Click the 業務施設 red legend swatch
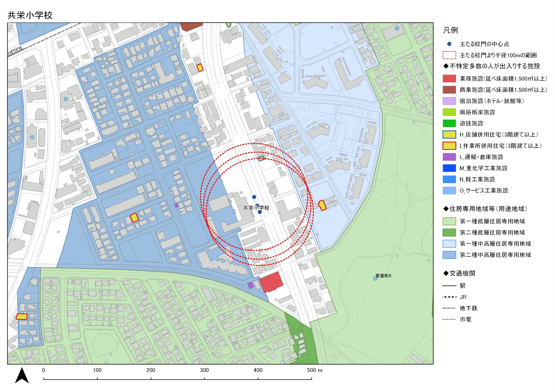Viewport: 555px width, 392px height. 449,79
